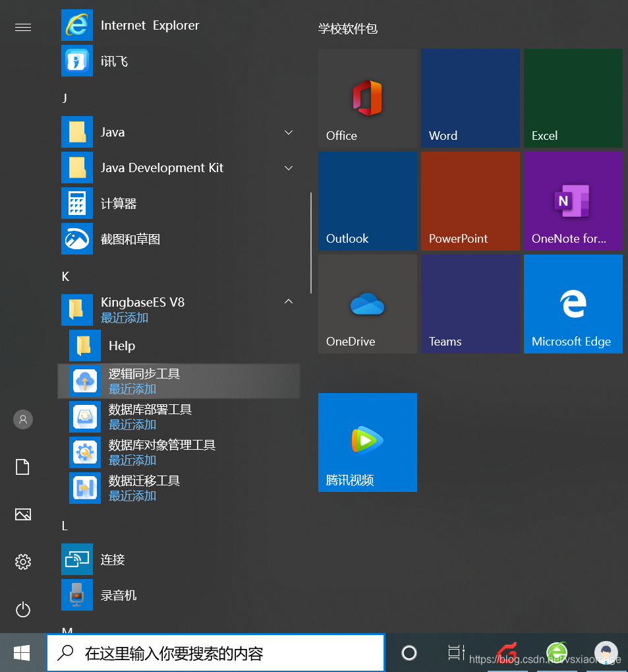This screenshot has height=672, width=628.
Task: Collapse the KingbaseES V8 folder chevron
Action: tap(289, 302)
